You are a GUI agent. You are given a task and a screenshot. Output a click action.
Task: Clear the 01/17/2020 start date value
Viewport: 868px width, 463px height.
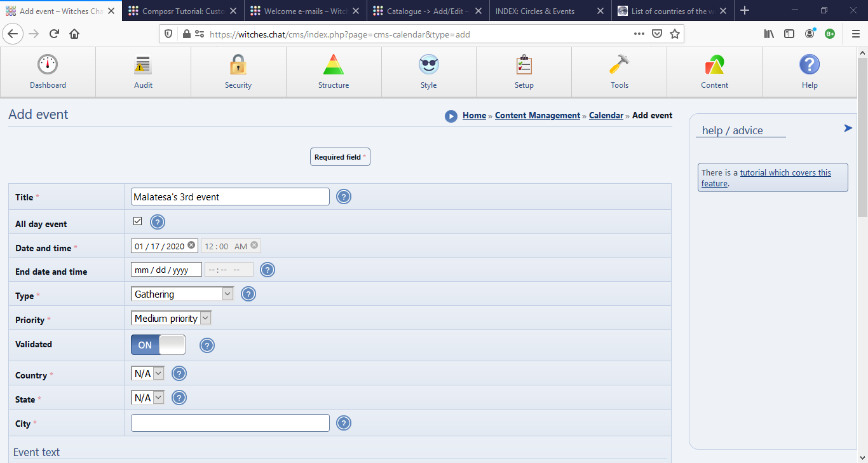click(x=191, y=245)
